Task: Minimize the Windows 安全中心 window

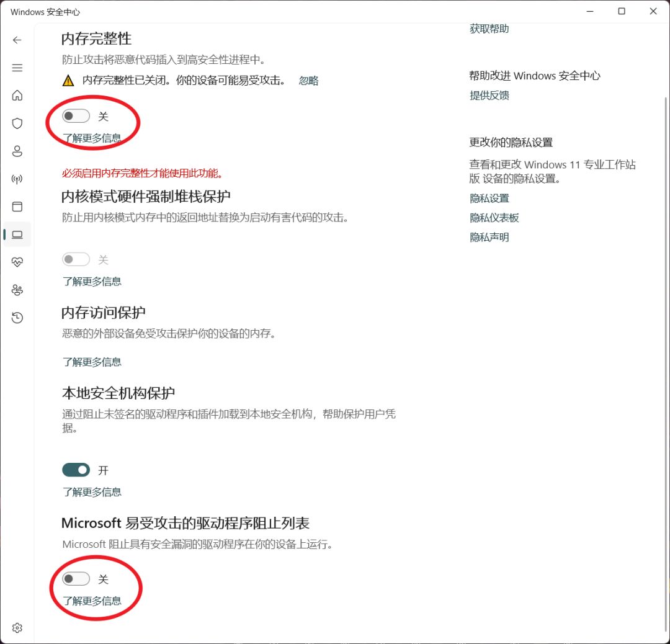Action: tap(590, 12)
